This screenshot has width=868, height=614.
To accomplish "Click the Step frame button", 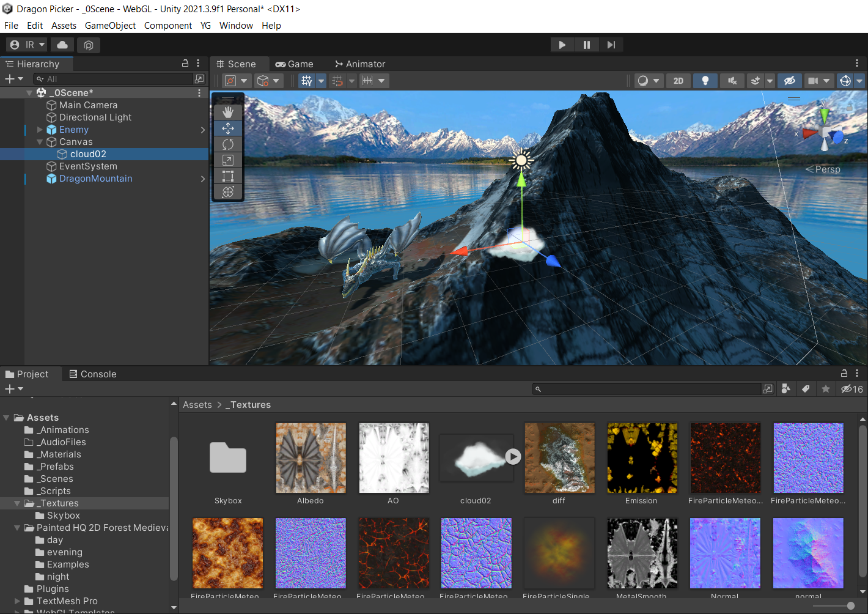I will tap(611, 45).
